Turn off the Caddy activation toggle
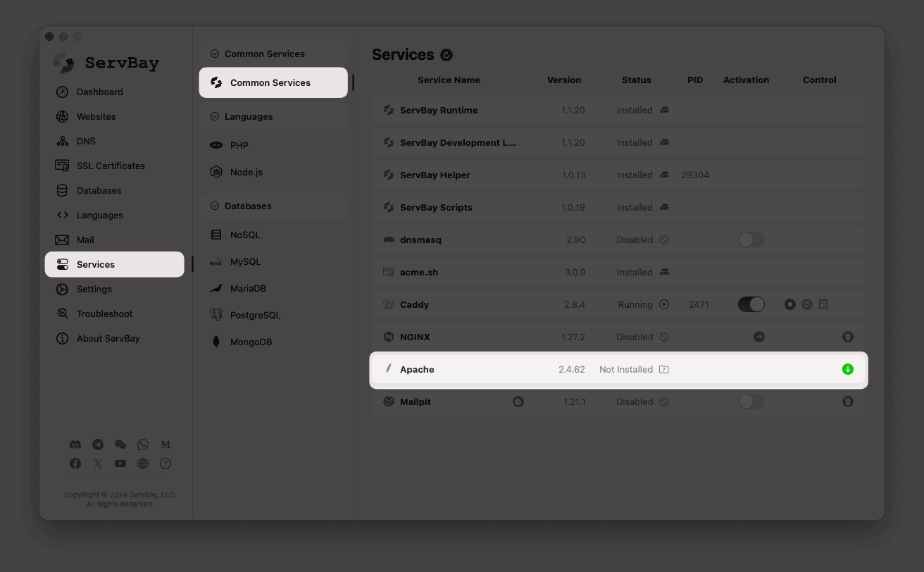 [x=751, y=304]
